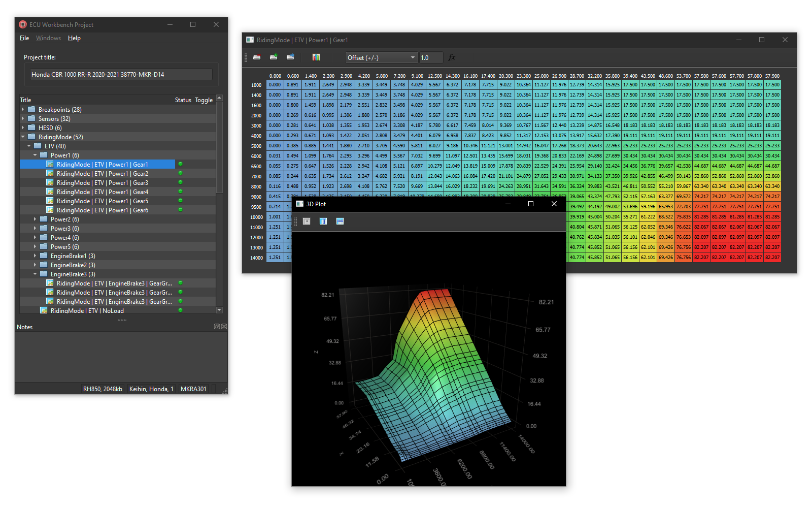Open the Help menu
Image resolution: width=812 pixels, height=508 pixels.
coord(74,38)
